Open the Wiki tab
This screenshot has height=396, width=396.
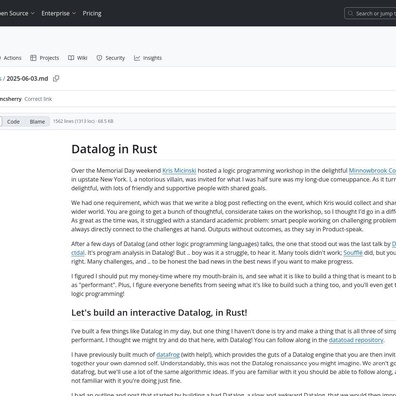coord(78,58)
